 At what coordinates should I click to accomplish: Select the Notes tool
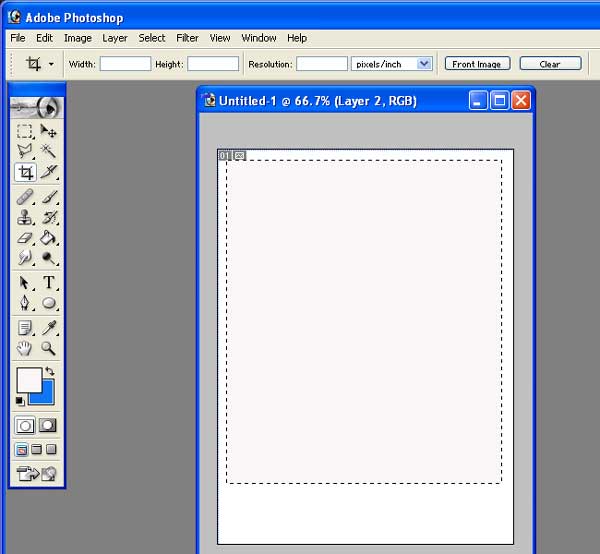coord(25,328)
